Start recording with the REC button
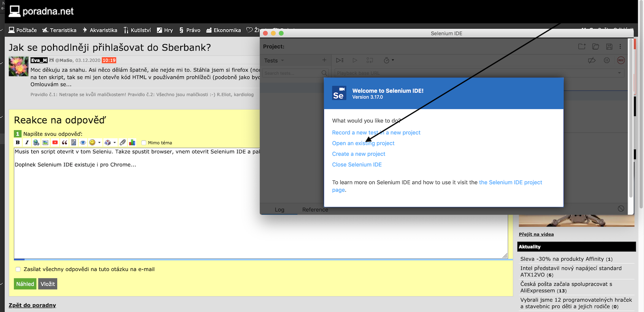This screenshot has height=312, width=644. point(621,60)
